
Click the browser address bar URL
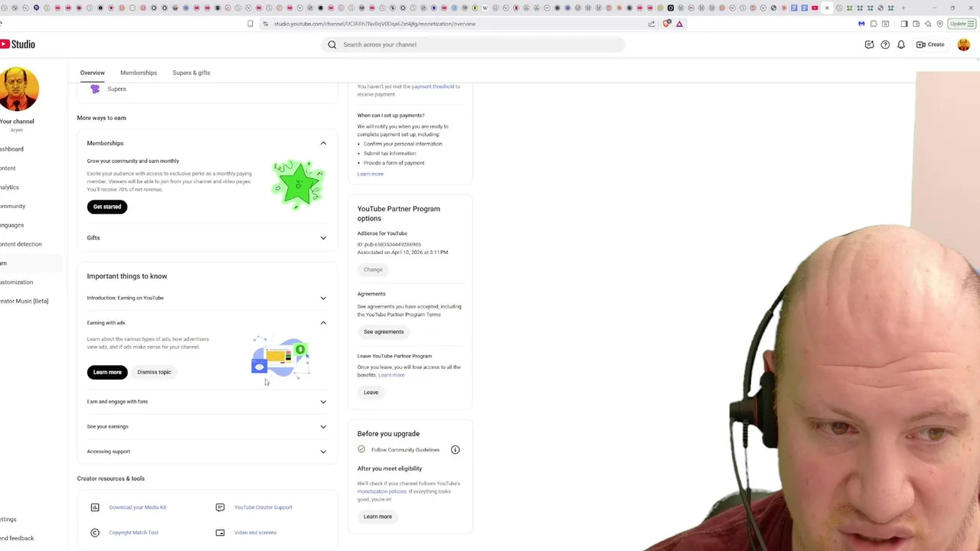pos(375,24)
